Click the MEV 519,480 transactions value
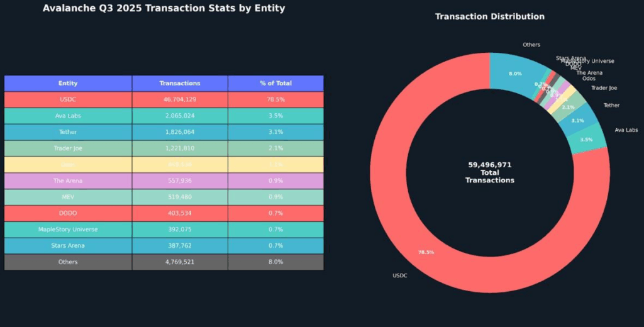Screen dimensions: 644x327 180,197
